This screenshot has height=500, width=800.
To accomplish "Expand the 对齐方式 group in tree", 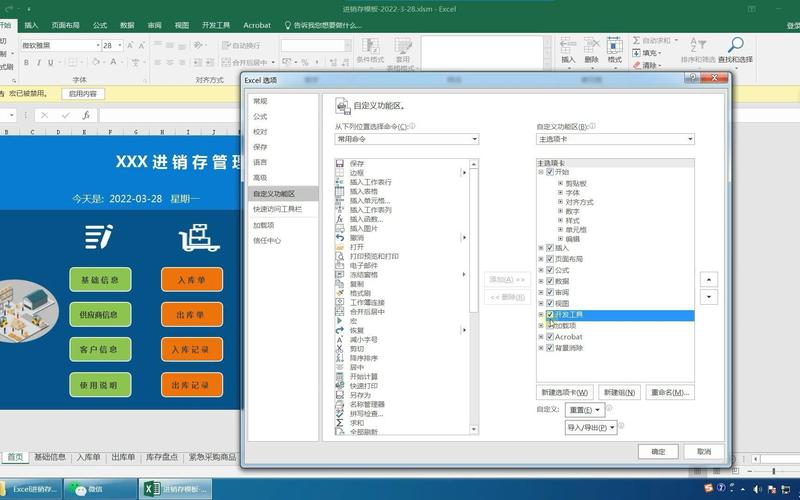I will tap(560, 202).
